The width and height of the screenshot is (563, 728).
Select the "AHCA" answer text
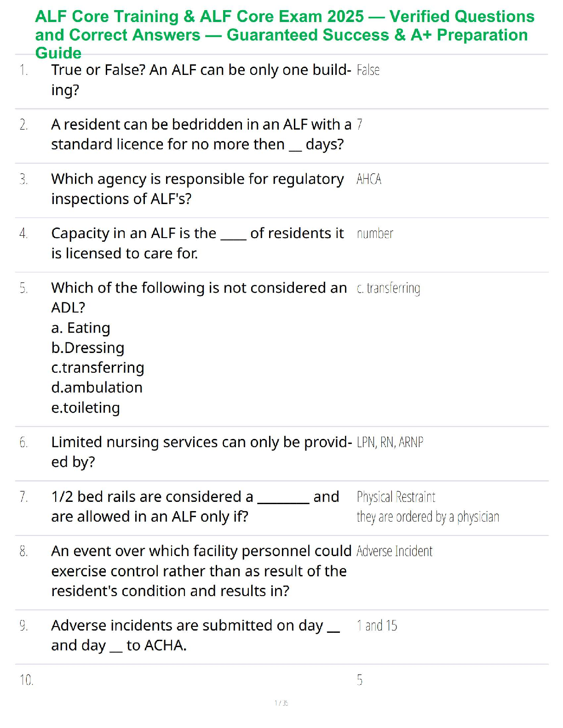click(368, 179)
